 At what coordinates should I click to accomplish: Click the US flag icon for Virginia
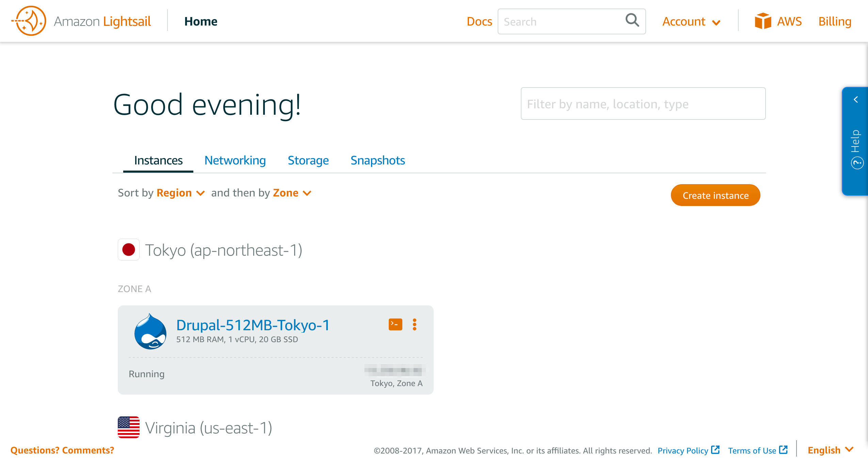129,427
